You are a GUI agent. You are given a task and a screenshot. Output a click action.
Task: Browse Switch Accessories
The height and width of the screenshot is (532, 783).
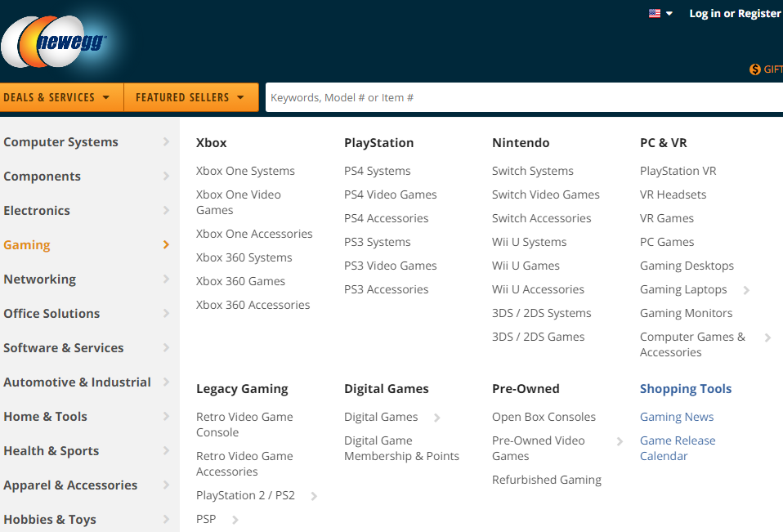coord(542,218)
